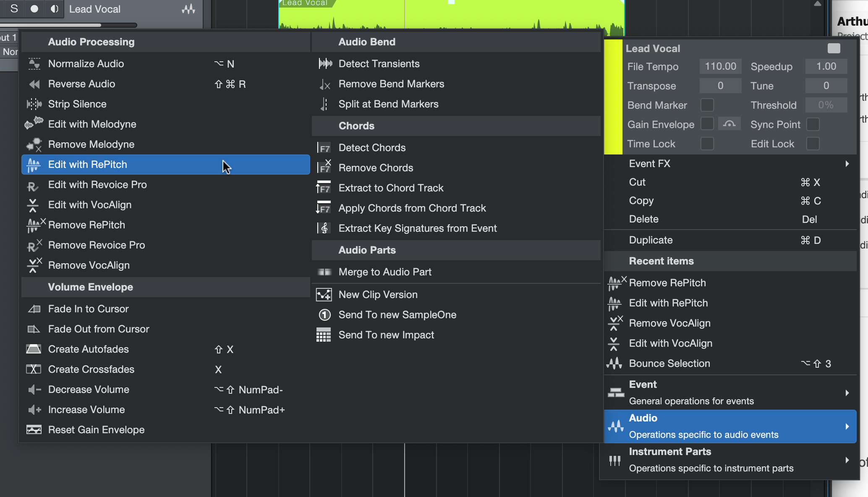
Task: Click the event color swatch strip
Action: click(613, 97)
